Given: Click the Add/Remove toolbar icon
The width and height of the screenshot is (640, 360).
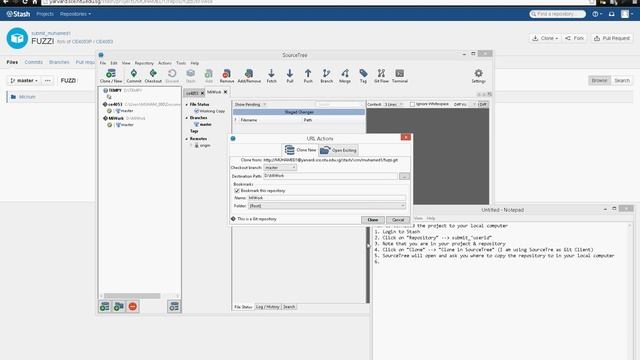Looking at the screenshot, I should [x=249, y=76].
